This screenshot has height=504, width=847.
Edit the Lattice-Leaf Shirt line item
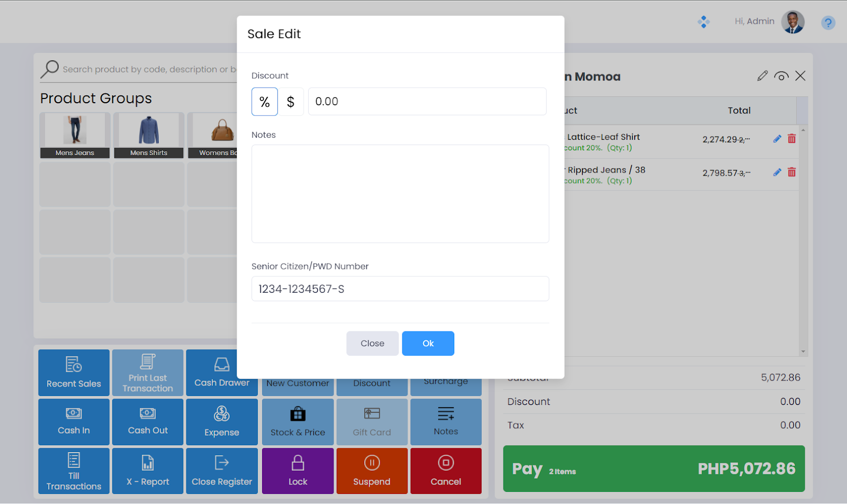click(777, 139)
